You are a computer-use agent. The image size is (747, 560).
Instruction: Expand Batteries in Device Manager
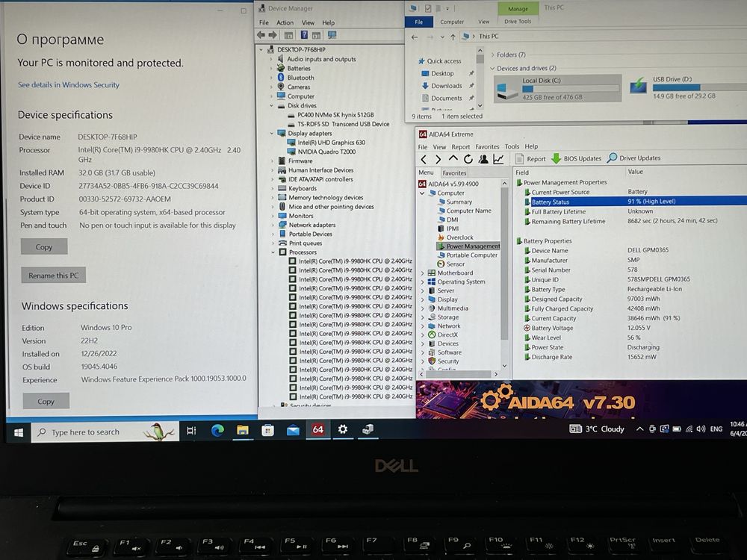click(271, 69)
